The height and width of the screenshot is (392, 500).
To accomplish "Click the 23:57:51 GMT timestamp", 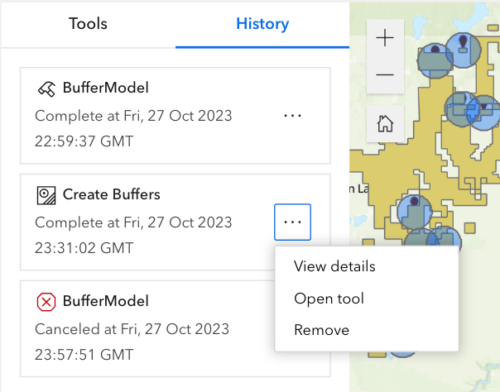I will [x=84, y=355].
